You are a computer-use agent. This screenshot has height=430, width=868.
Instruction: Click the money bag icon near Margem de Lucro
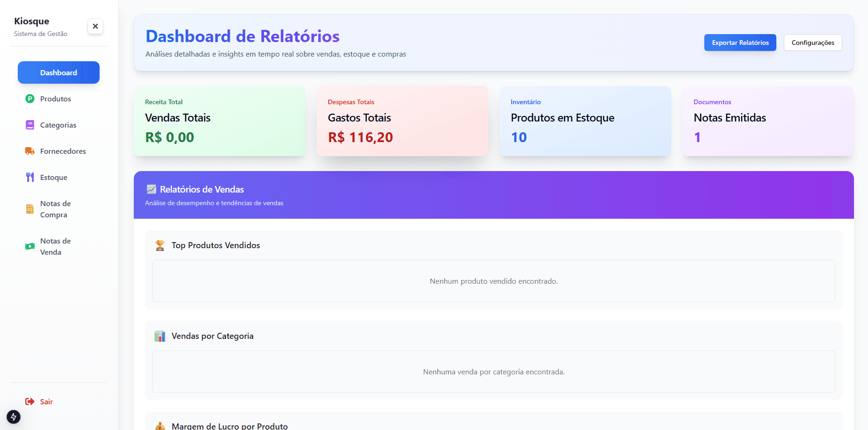[161, 425]
